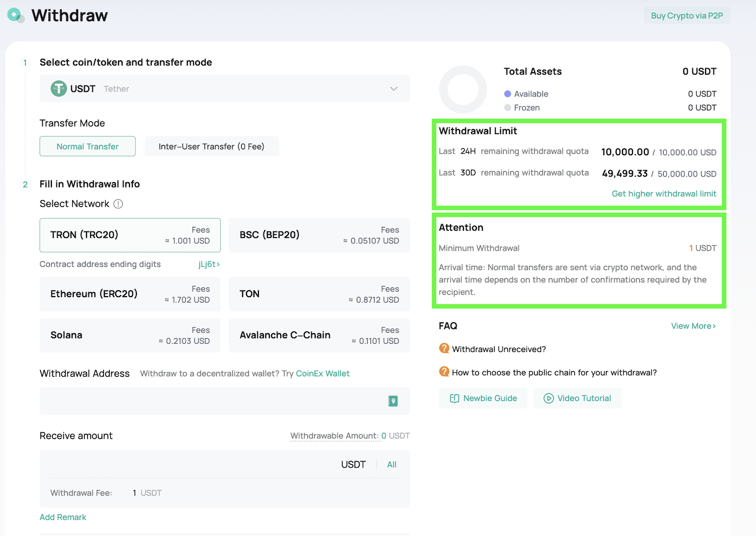Click question icon beside public chain FAQ
This screenshot has height=536, width=756.
[444, 371]
